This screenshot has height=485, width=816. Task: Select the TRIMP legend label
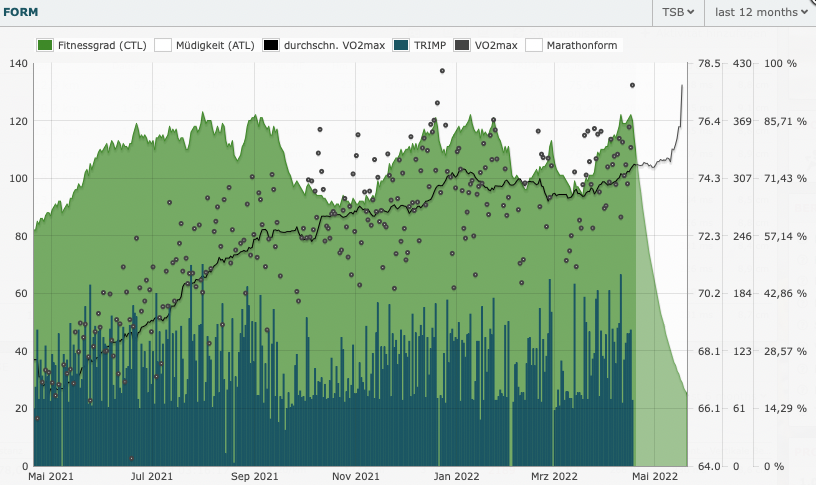point(430,46)
